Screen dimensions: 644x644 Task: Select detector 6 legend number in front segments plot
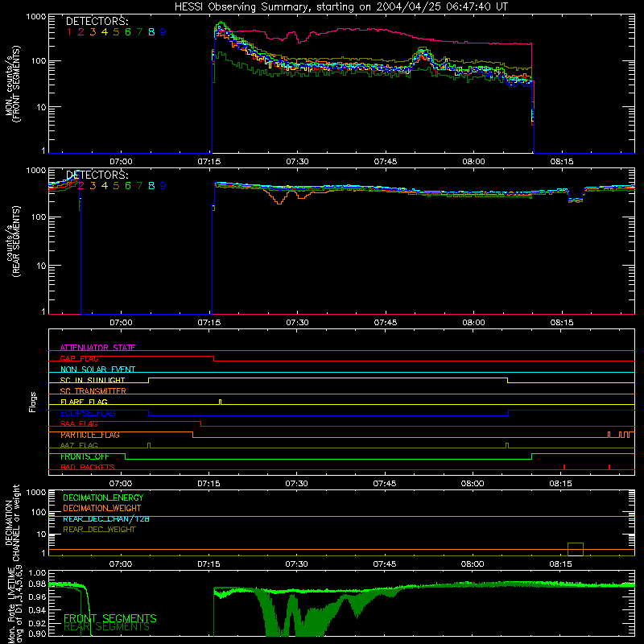click(128, 32)
